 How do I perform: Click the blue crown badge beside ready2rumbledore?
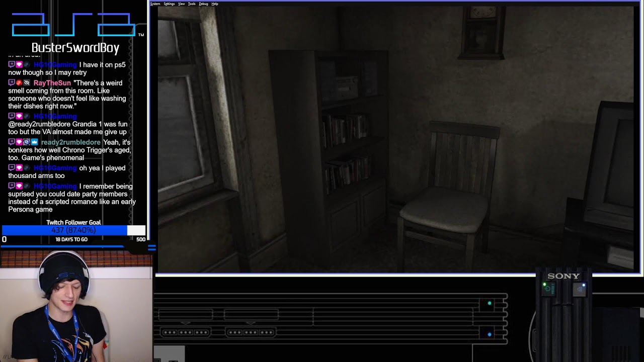[x=34, y=142]
